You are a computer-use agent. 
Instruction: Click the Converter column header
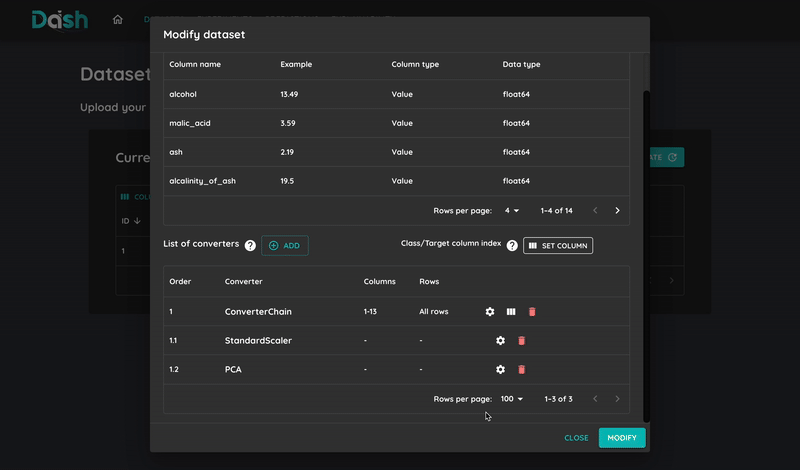(x=243, y=282)
